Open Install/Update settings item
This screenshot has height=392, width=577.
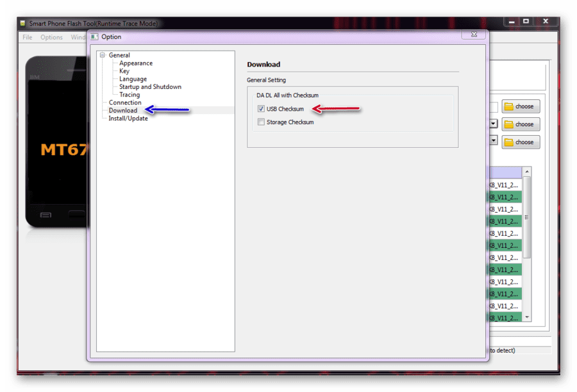128,118
